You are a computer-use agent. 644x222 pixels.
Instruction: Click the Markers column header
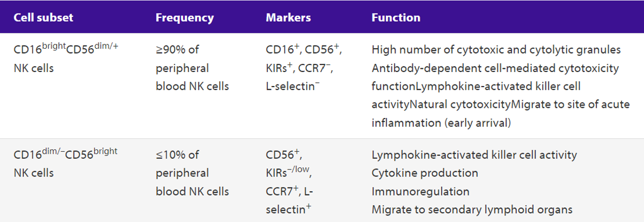tap(288, 18)
